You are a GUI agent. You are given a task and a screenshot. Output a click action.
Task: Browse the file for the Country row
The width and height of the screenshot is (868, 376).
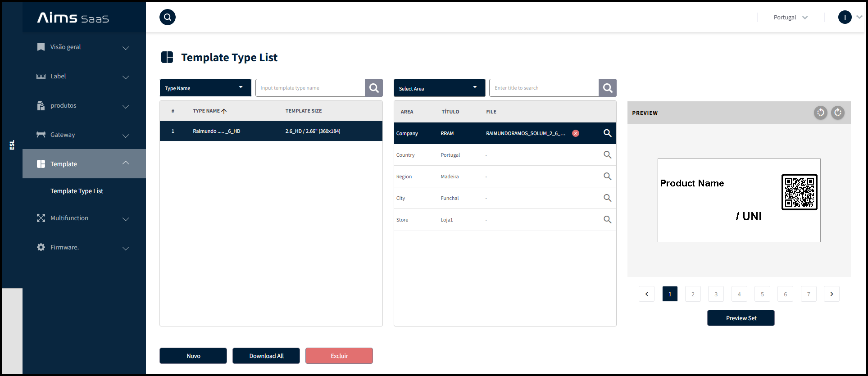608,155
